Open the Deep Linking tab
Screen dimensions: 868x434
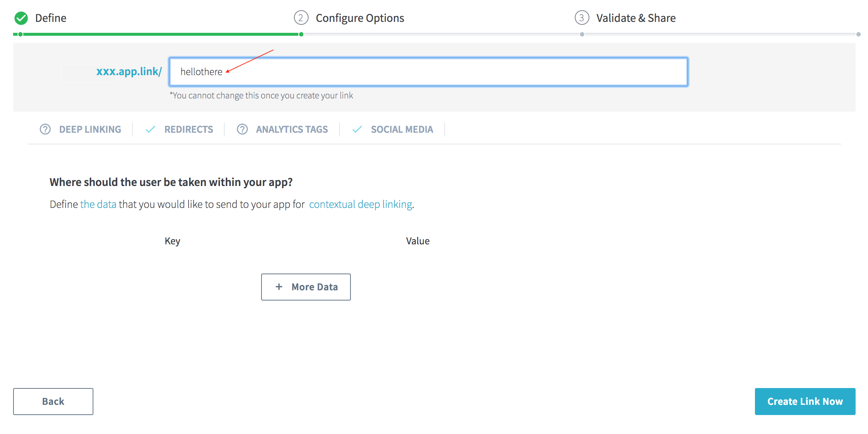[x=90, y=129]
